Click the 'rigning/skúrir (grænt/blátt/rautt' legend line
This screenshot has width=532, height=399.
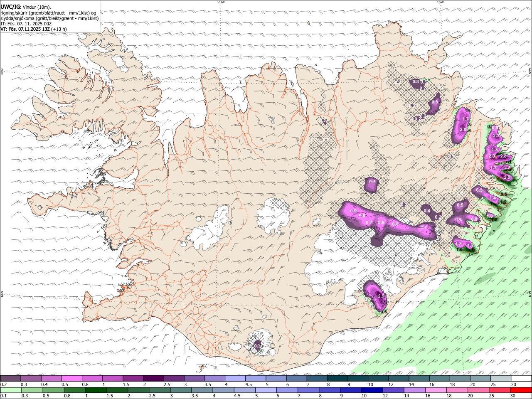[x=48, y=12]
